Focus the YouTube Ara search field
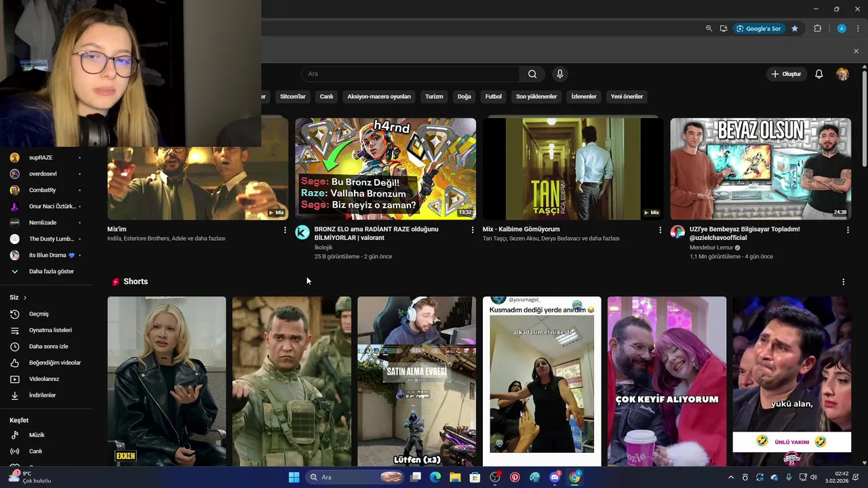 410,74
